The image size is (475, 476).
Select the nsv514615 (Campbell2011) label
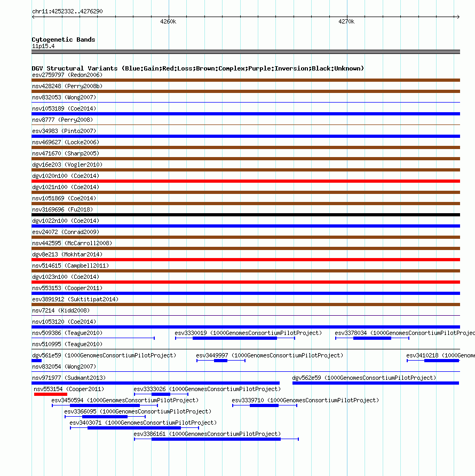[70, 266]
